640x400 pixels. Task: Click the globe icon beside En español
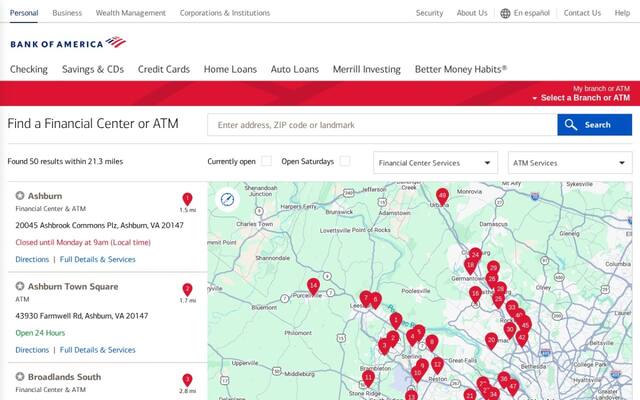pyautogui.click(x=505, y=13)
